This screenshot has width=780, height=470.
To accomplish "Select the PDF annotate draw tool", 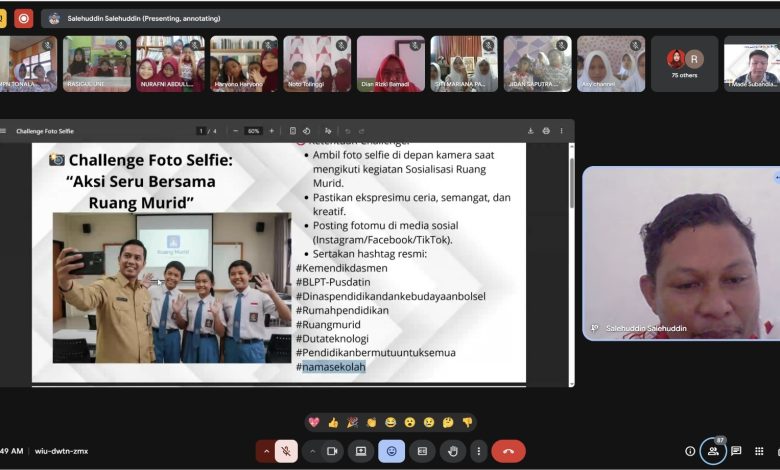I will tap(328, 131).
